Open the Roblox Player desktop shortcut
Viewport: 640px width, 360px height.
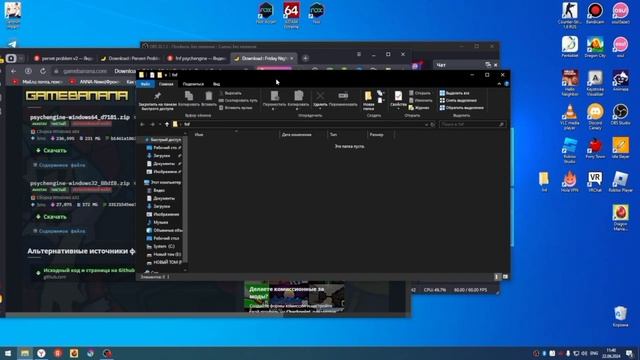pyautogui.click(x=620, y=182)
